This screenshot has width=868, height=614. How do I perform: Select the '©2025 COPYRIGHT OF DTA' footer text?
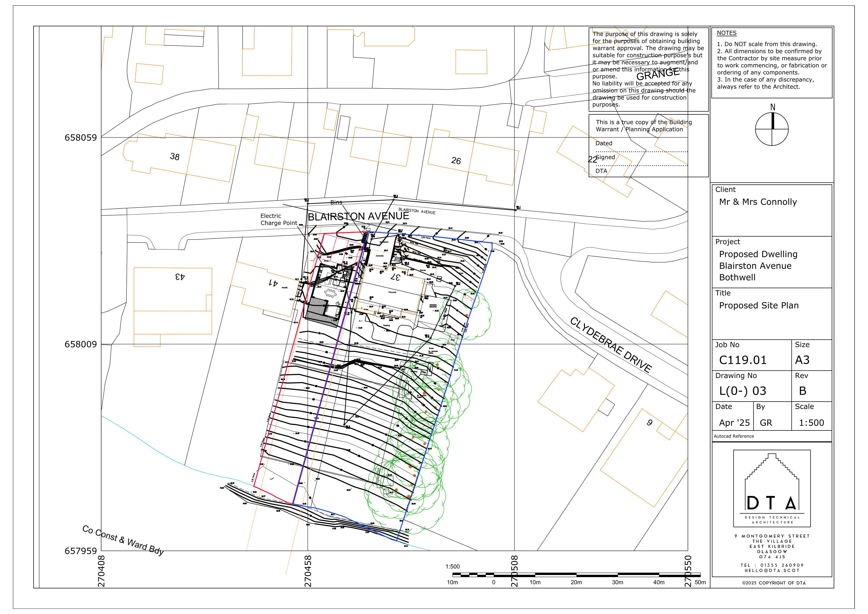click(x=773, y=583)
